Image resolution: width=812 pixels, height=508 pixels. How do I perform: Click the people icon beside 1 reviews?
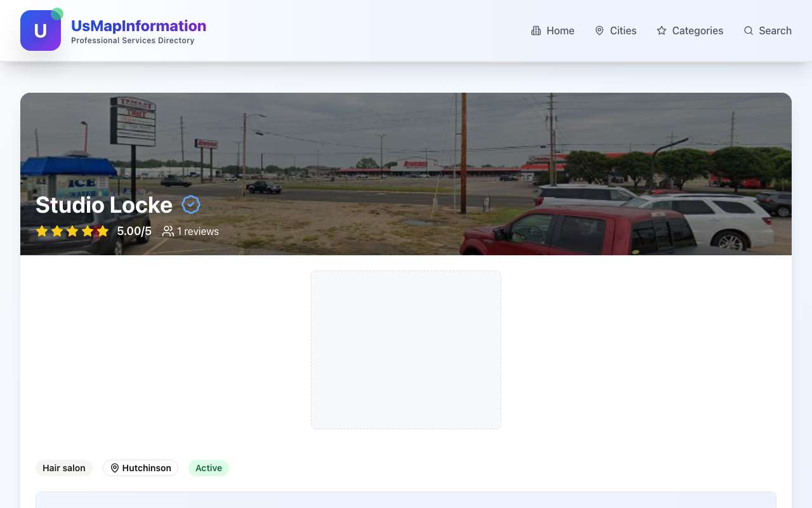[168, 231]
